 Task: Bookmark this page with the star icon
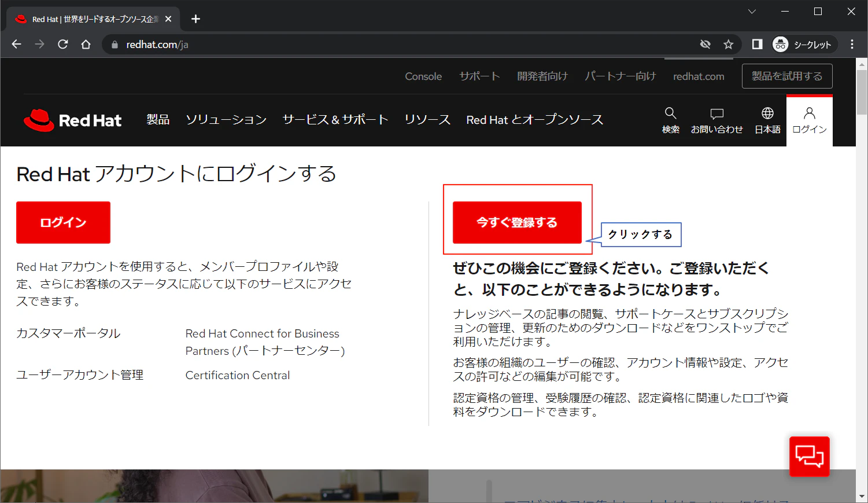pyautogui.click(x=729, y=45)
